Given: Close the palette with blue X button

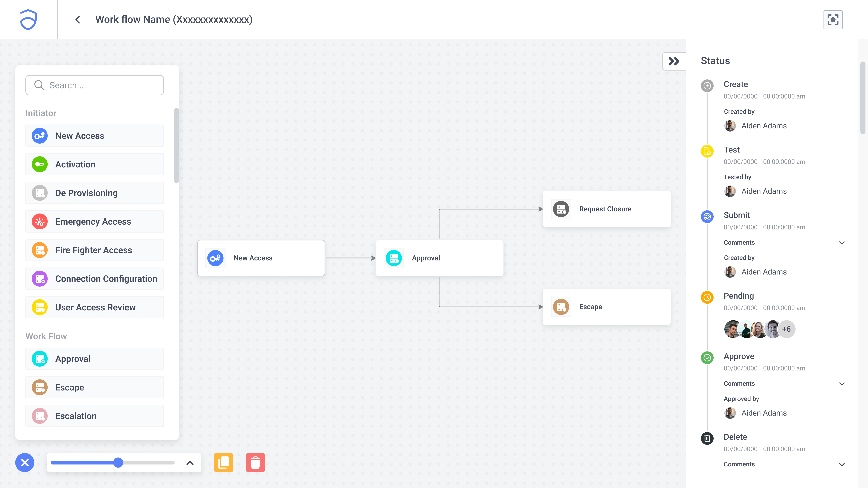Looking at the screenshot, I should [25, 463].
